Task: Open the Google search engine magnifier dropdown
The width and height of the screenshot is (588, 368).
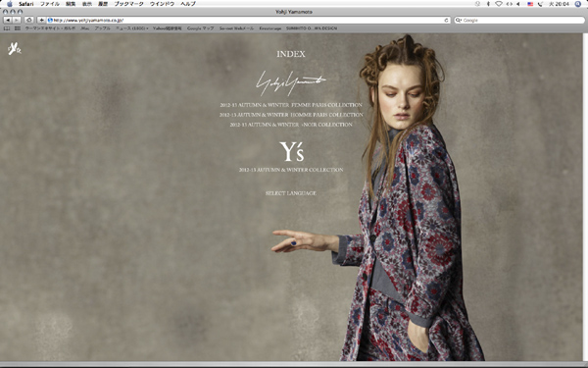Action: pos(459,21)
